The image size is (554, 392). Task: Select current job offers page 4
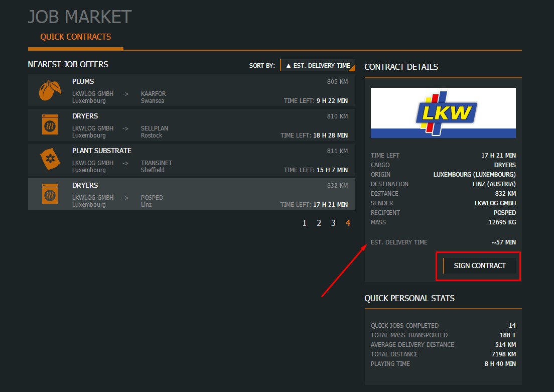pos(348,223)
